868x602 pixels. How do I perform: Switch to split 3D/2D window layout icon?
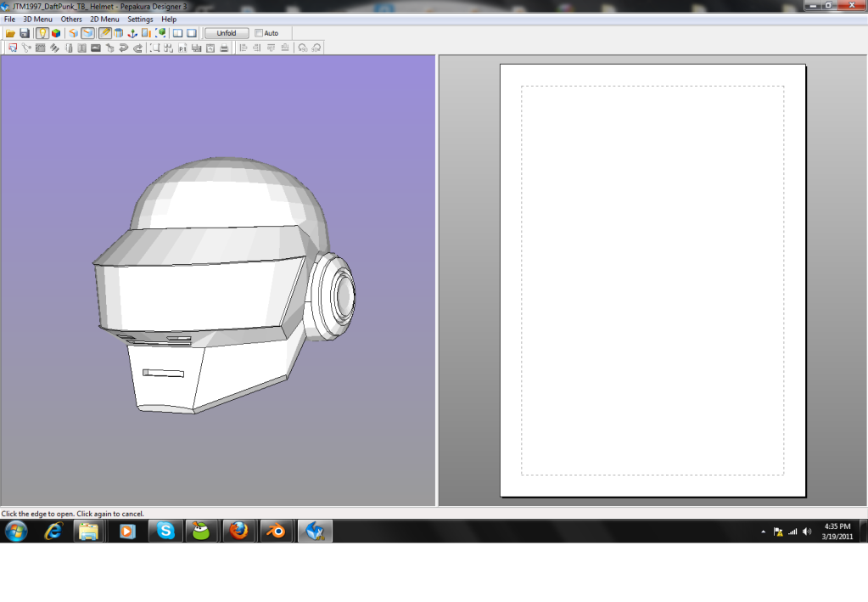tap(177, 33)
